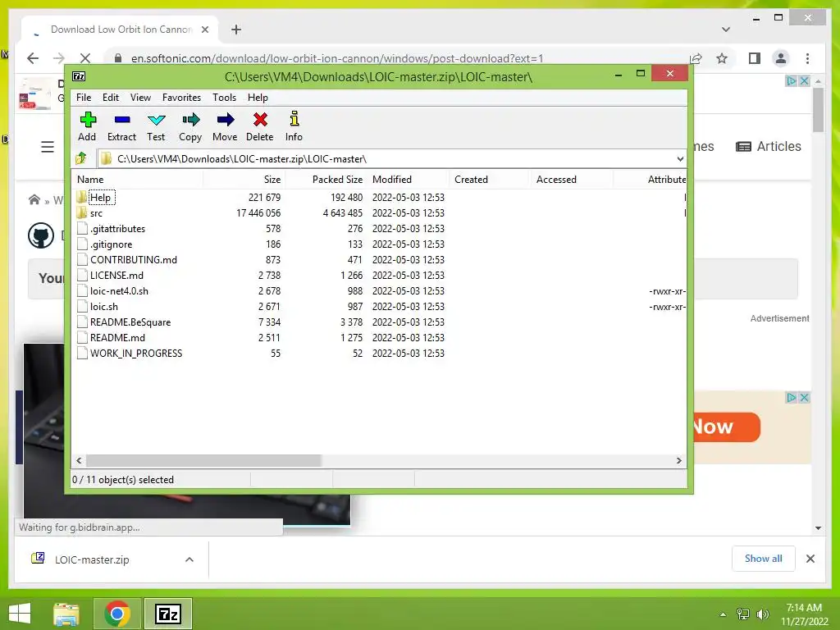840x630 pixels.
Task: Select the Help folder icon
Action: pos(81,197)
